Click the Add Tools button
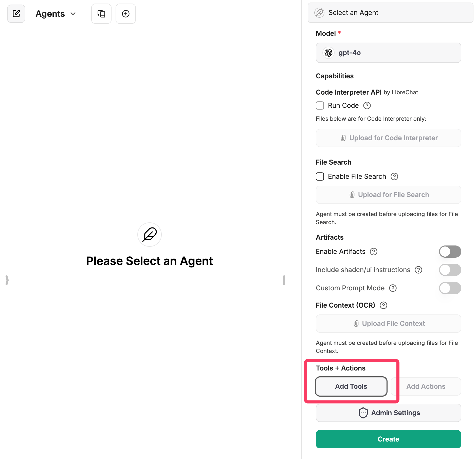 [351, 386]
